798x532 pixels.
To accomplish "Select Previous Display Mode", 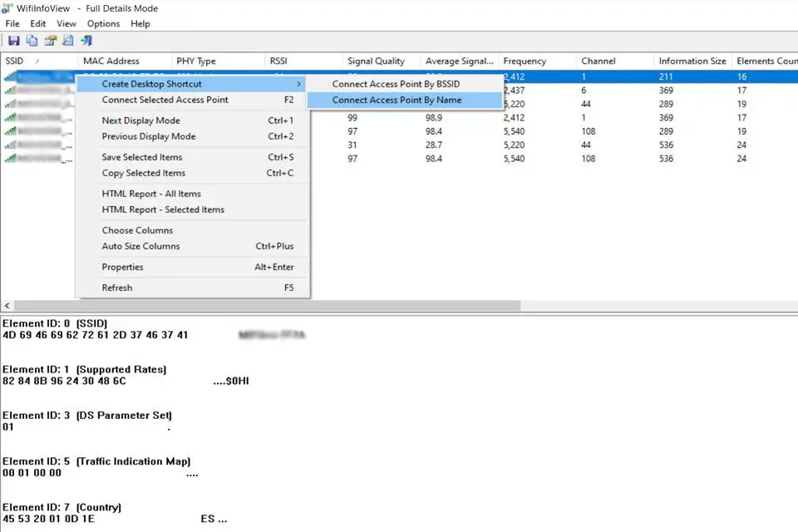I will point(192,136).
